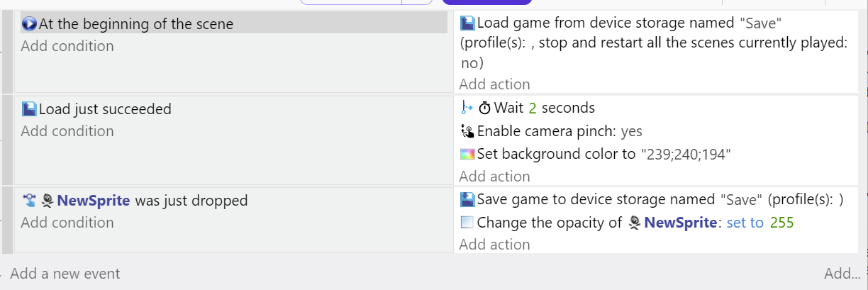Click 'Add condition' under 'Load just succeeded'
This screenshot has width=868, height=290.
[x=67, y=131]
